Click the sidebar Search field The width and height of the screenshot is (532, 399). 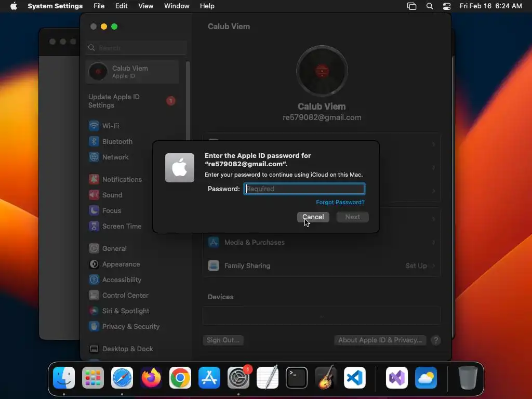pyautogui.click(x=136, y=48)
